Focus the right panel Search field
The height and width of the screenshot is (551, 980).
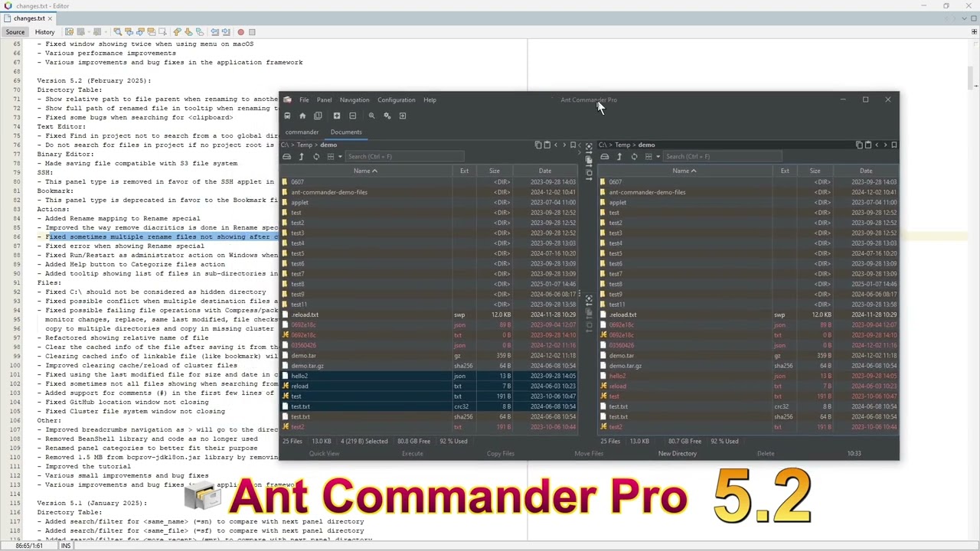[724, 156]
